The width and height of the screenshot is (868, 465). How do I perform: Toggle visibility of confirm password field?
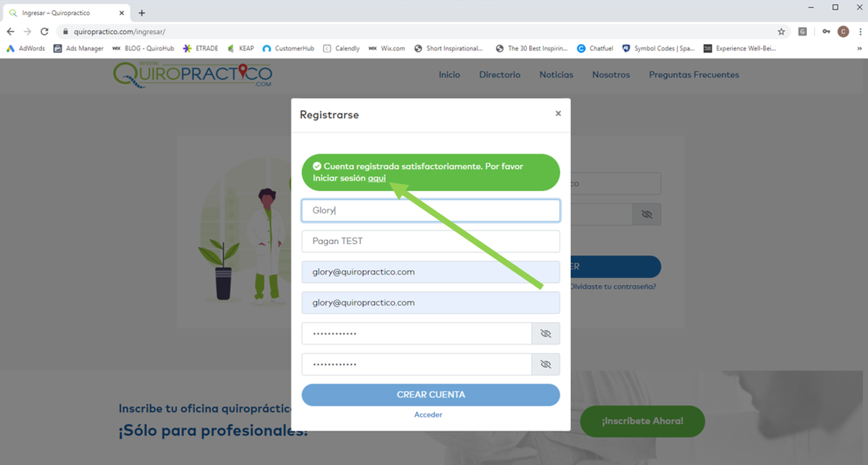pos(546,364)
